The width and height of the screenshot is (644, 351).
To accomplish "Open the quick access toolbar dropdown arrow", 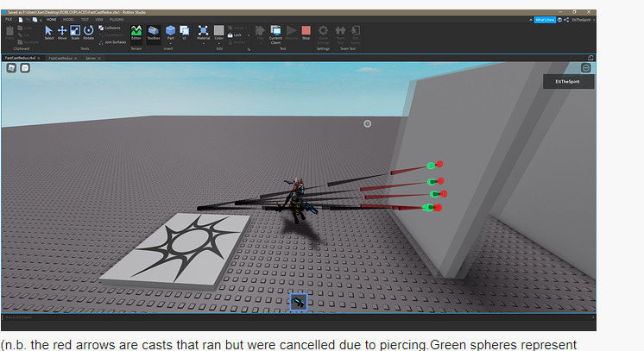I will (x=41, y=20).
